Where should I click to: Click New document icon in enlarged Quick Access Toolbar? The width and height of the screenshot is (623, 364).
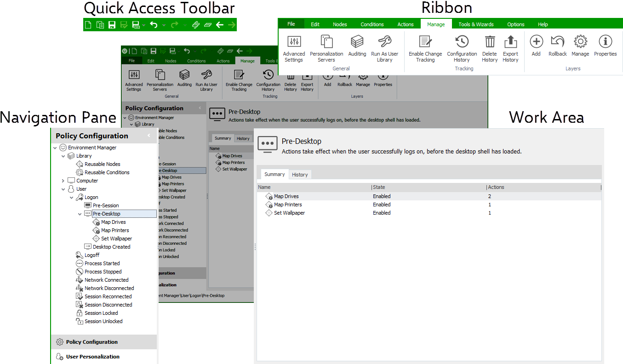tap(88, 25)
